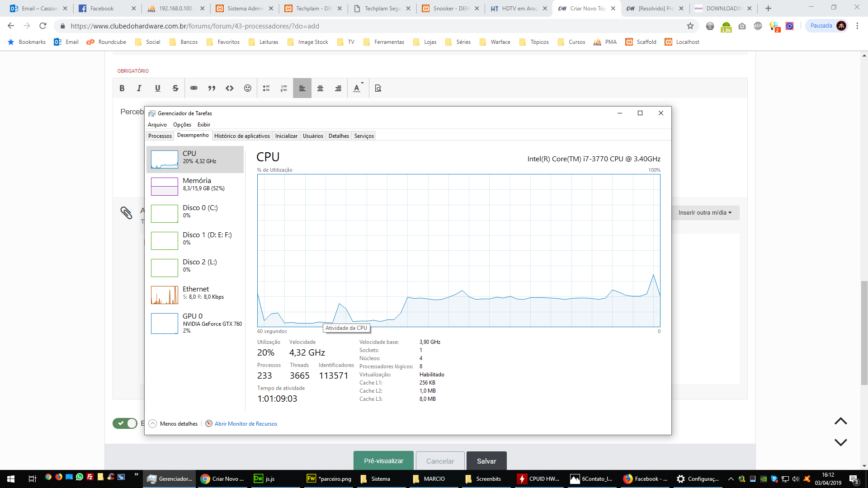Open a new browser tab
868x488 pixels.
[x=768, y=8]
